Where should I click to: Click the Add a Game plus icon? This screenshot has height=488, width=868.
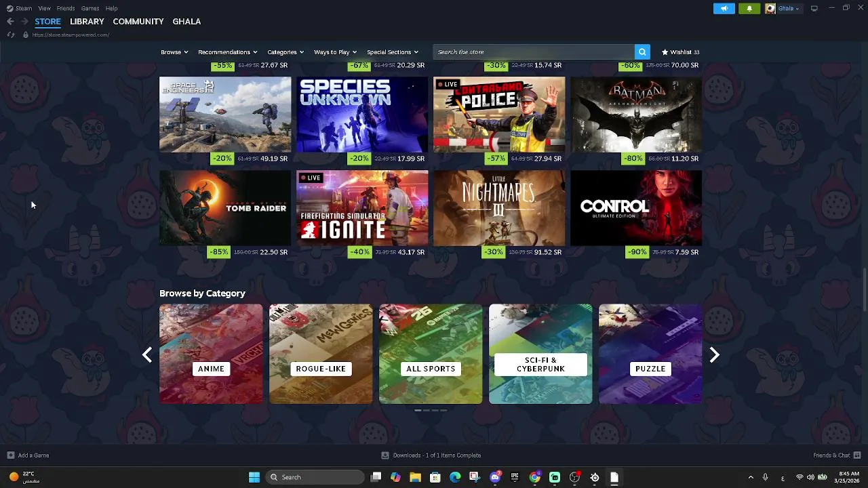10,455
